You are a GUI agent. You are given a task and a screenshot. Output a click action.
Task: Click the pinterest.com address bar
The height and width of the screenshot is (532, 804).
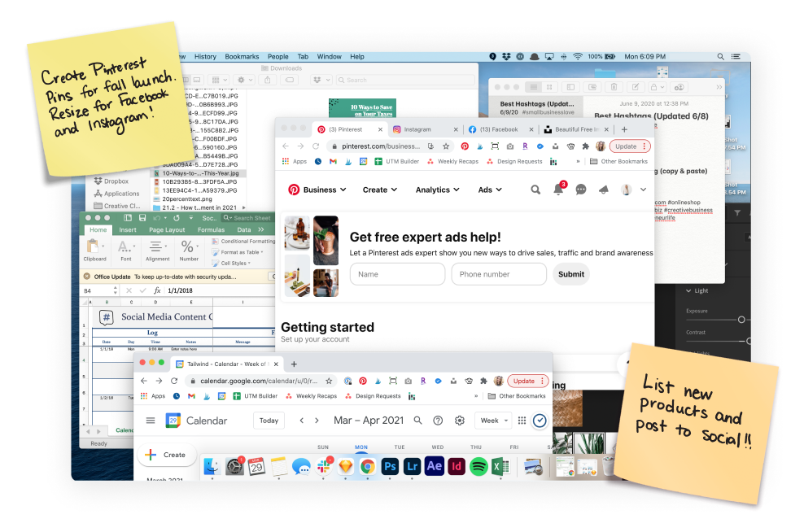coord(381,146)
